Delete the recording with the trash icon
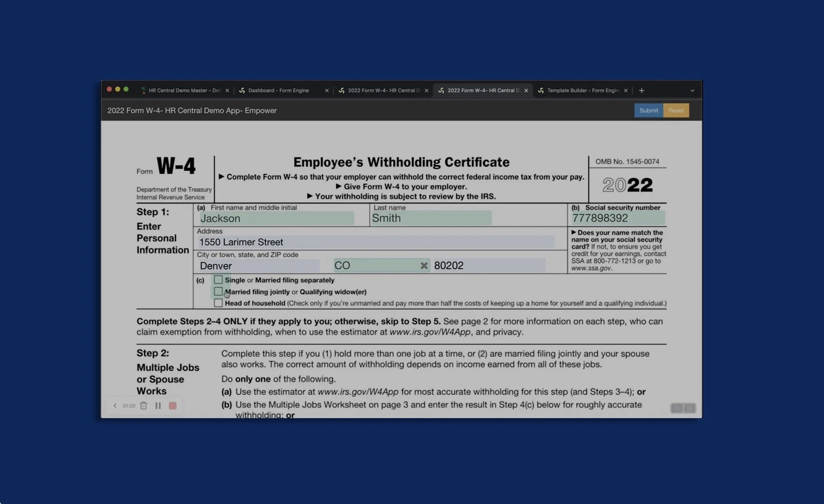824x504 pixels. [x=143, y=405]
